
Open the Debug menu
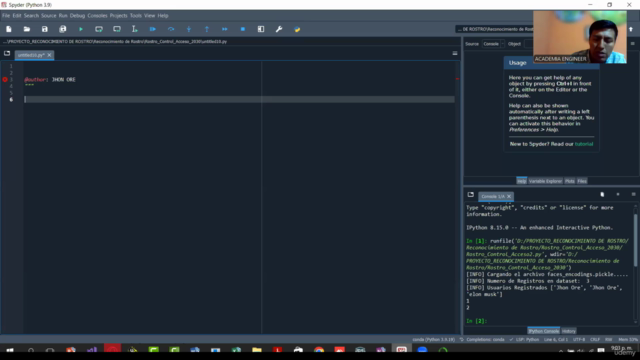(x=77, y=16)
